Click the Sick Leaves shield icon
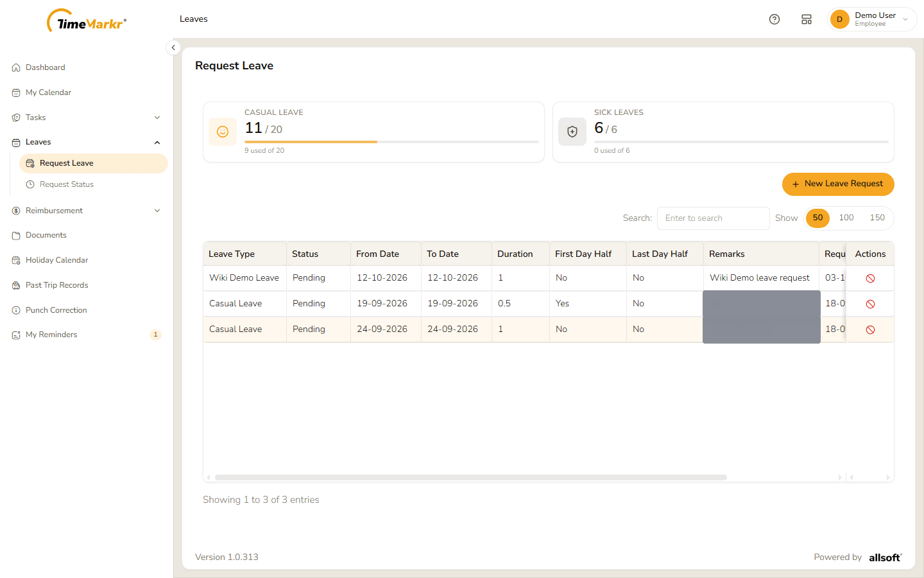Image resolution: width=924 pixels, height=578 pixels. pos(572,132)
